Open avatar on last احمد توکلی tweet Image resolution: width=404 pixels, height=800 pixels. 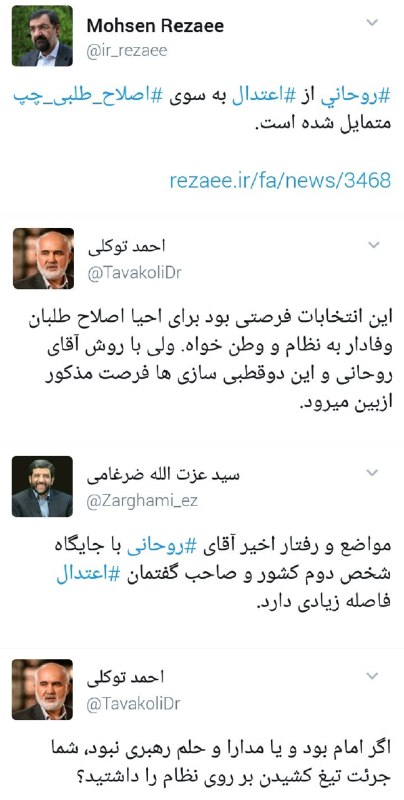point(42,689)
